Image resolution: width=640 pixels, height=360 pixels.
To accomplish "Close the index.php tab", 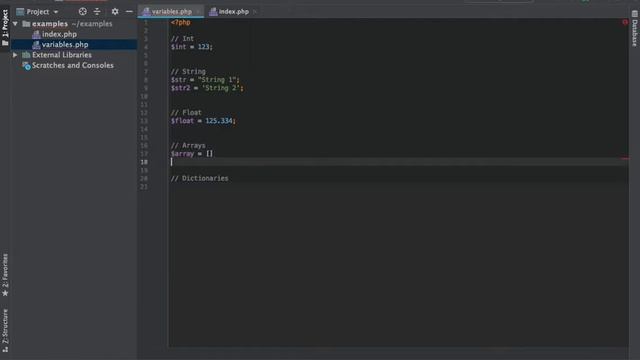I will tap(254, 12).
